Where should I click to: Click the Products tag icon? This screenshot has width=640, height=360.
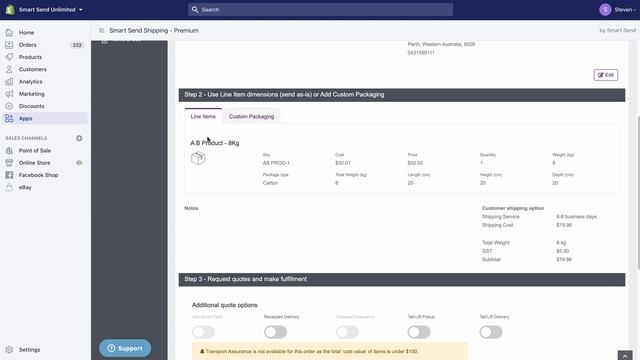(9, 57)
